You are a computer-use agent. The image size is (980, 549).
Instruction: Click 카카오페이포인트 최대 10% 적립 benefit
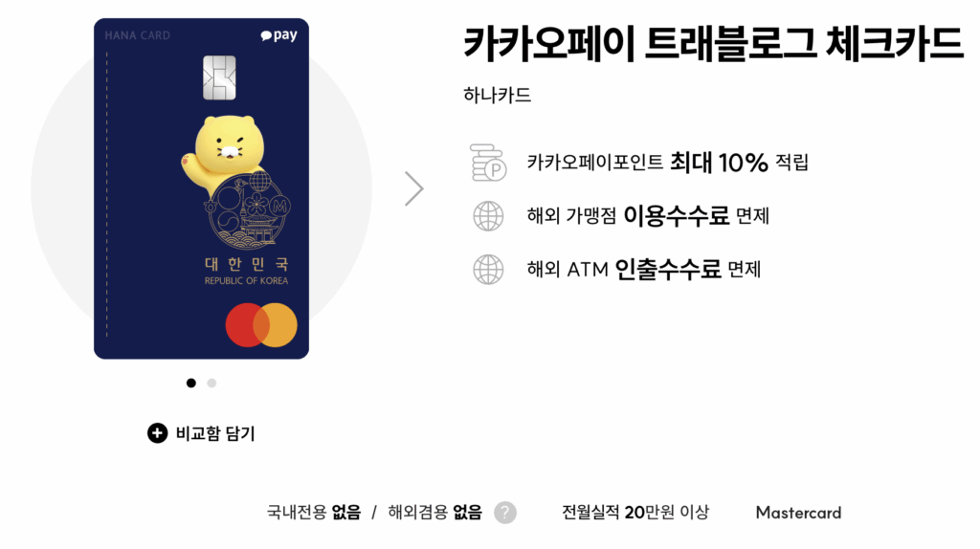(667, 163)
